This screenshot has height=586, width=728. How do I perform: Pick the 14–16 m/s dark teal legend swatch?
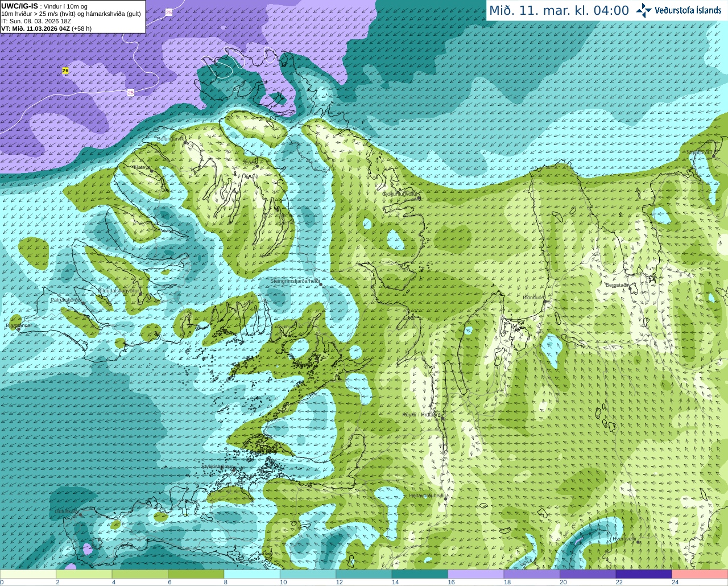420,574
